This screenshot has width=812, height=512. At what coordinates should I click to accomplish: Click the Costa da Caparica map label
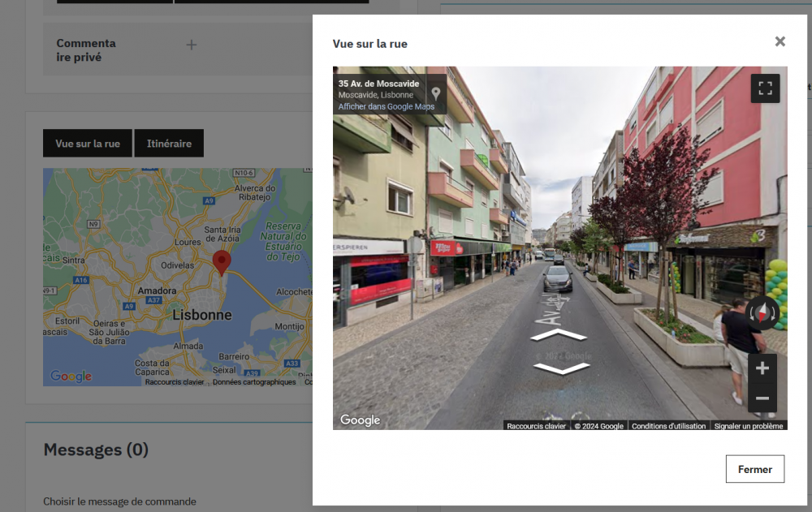tap(153, 368)
